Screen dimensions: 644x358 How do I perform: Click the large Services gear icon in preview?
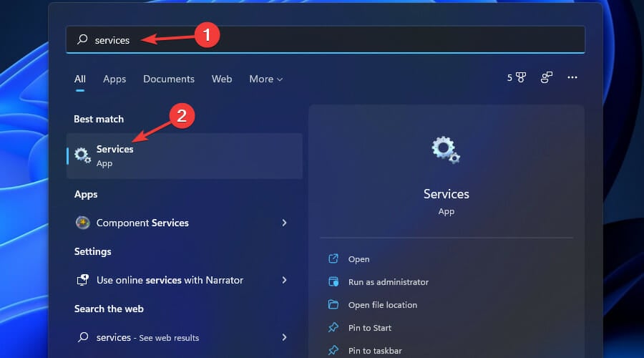click(446, 150)
